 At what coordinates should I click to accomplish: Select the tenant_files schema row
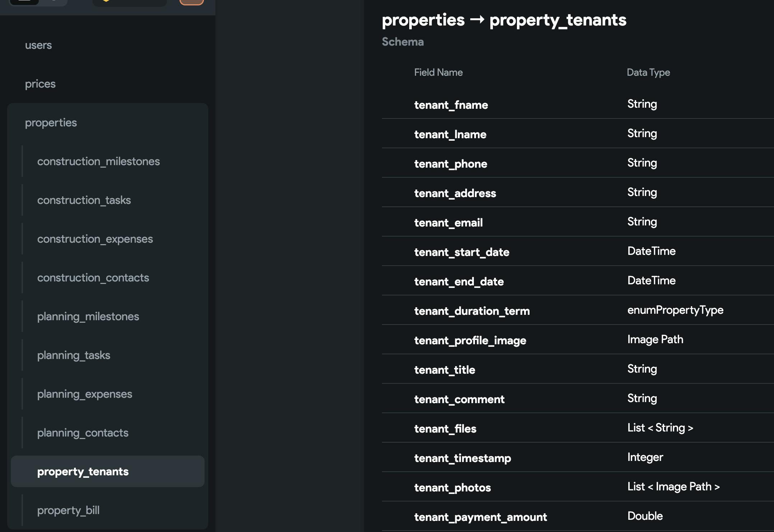(445, 429)
